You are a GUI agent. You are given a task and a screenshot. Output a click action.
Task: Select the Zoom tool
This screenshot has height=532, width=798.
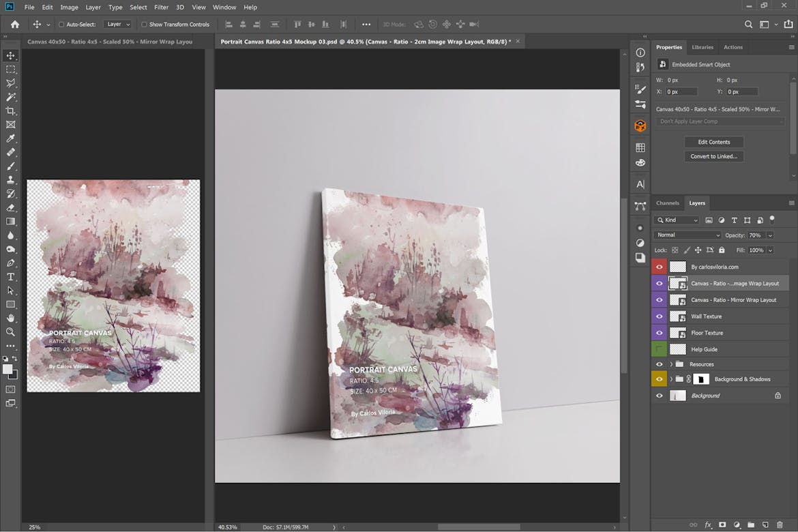coord(10,332)
